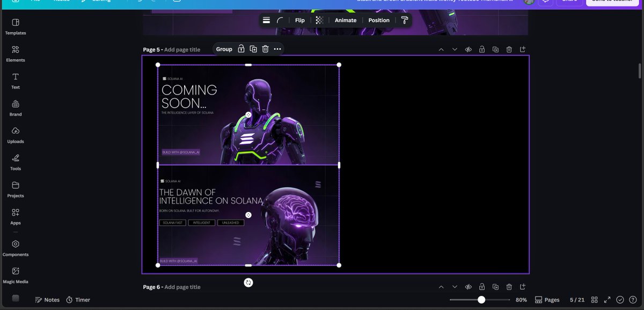The image size is (644, 310).
Task: Open the Templates panel
Action: pos(16,26)
